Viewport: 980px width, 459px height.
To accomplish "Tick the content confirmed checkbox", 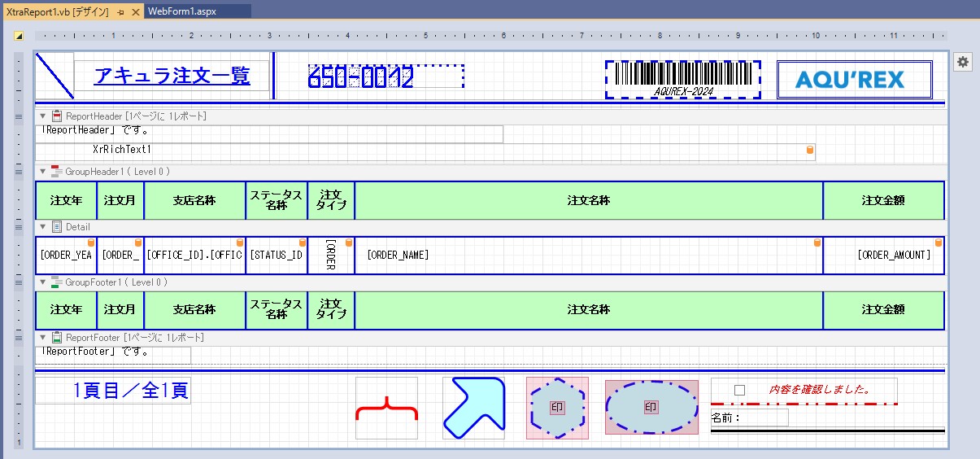I will click(x=739, y=391).
